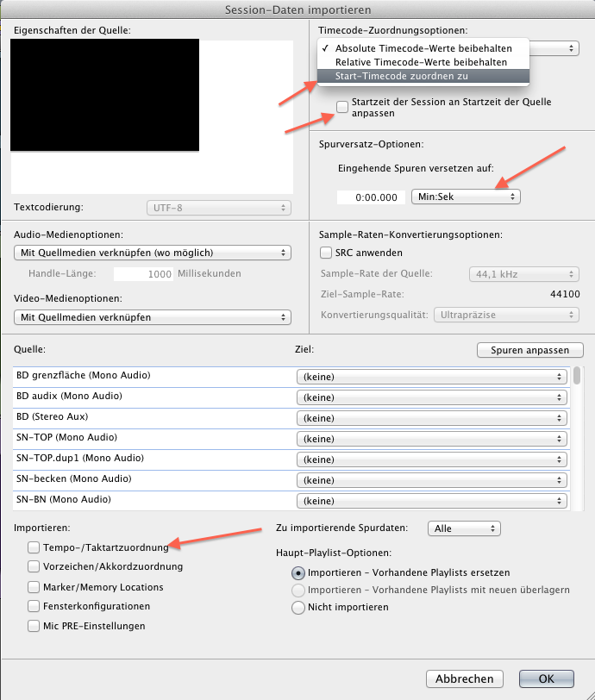This screenshot has width=595, height=700.
Task: Enable Tempo-/Taktartzuordnung import
Action: pyautogui.click(x=34, y=547)
